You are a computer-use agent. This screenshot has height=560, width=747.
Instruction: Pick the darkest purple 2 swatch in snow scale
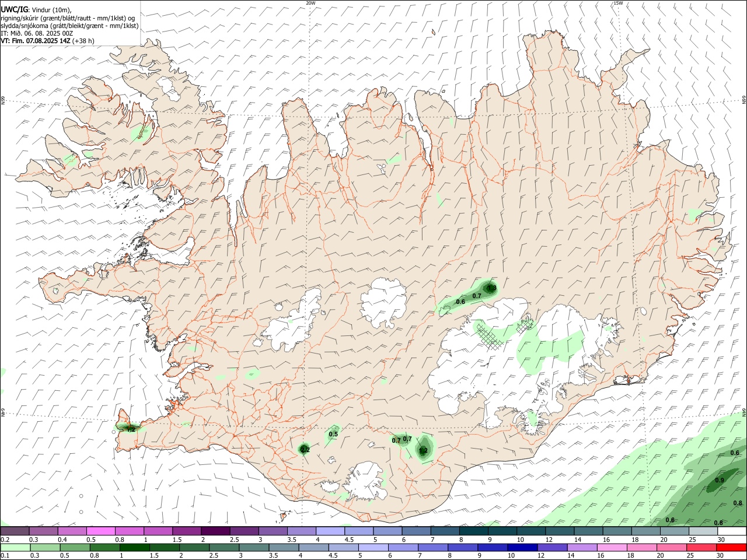(215, 531)
